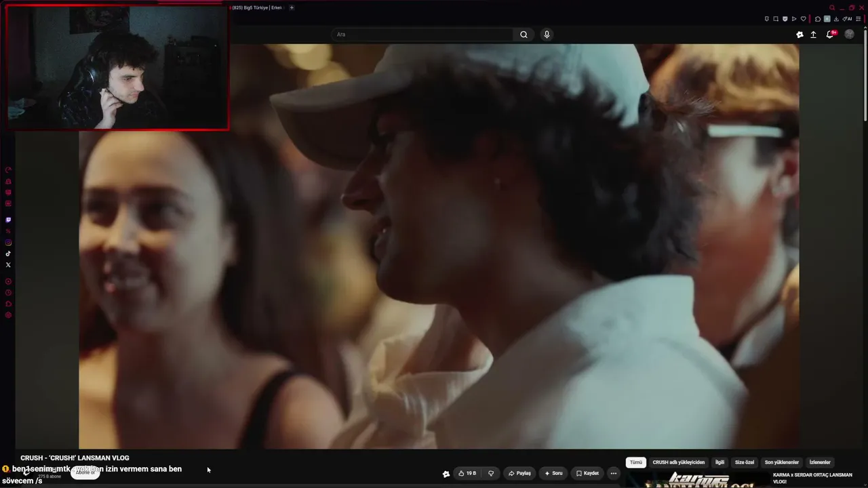Focus the YouTube 'Ara' search field
The height and width of the screenshot is (488, 868).
[424, 35]
